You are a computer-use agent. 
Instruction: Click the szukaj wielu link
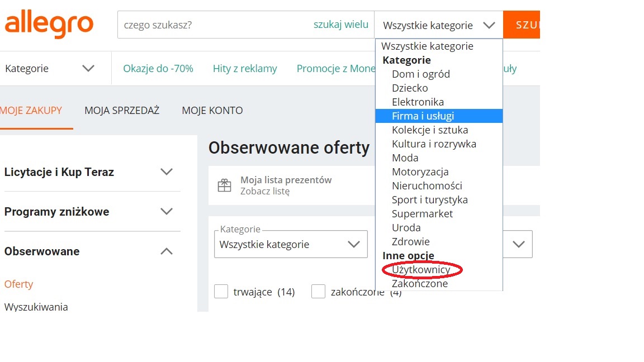coord(340,25)
